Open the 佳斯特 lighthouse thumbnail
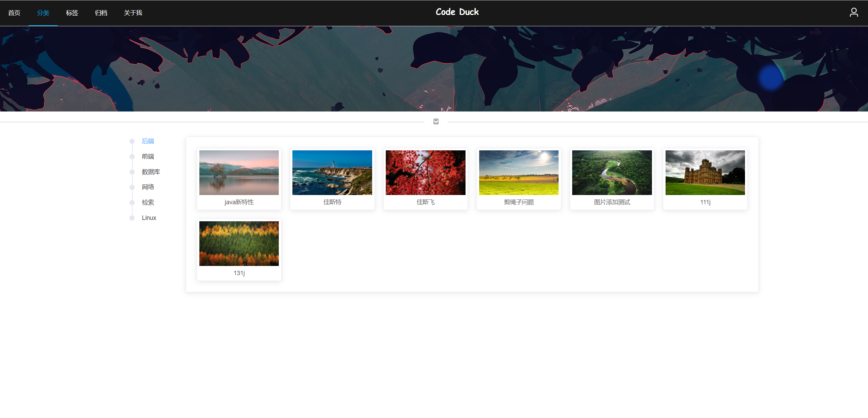 332,173
